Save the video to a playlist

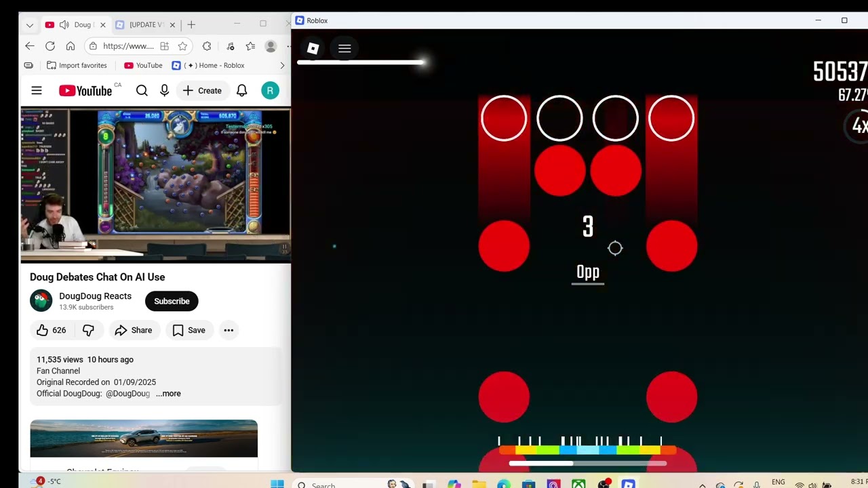coord(189,330)
